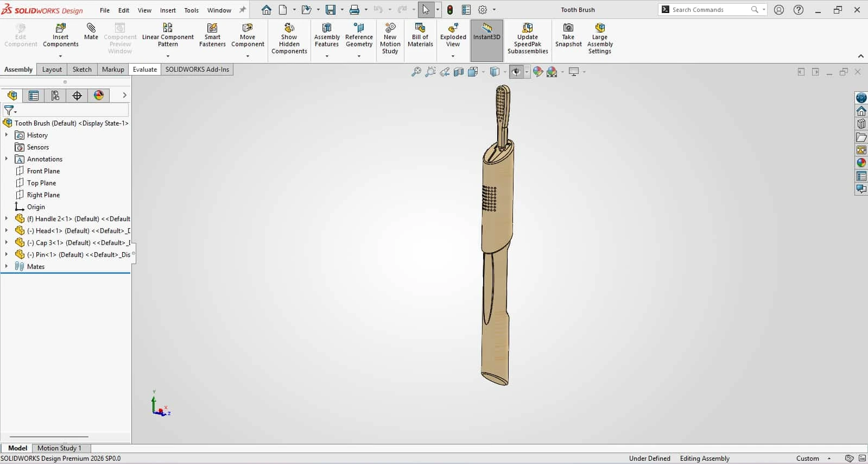Switch to the Sketch tab

(82, 70)
